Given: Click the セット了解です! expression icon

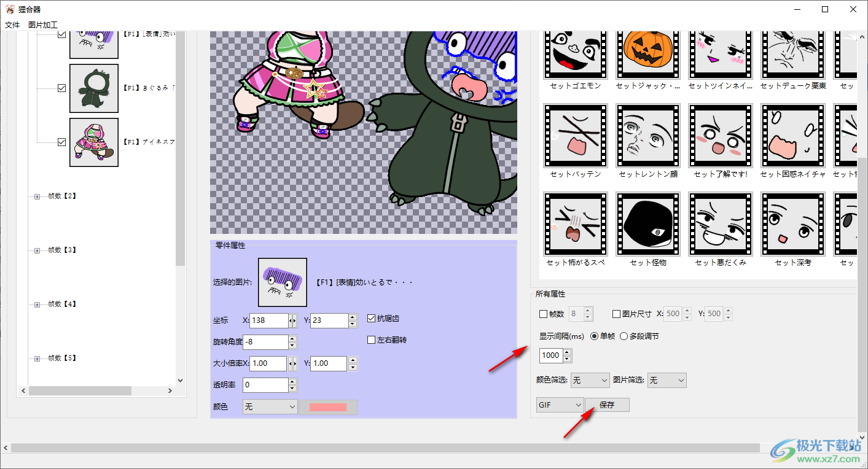Looking at the screenshot, I should 721,136.
